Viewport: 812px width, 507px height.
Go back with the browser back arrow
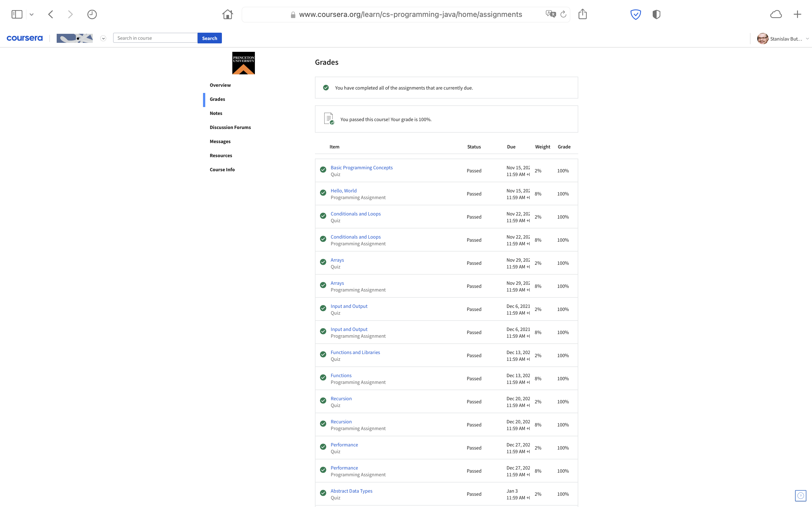[x=51, y=14]
